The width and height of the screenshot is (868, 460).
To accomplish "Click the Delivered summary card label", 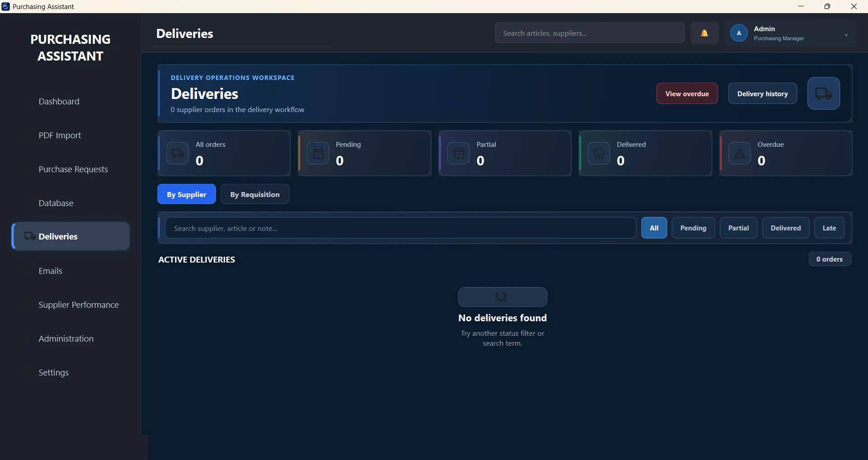I will 631,144.
